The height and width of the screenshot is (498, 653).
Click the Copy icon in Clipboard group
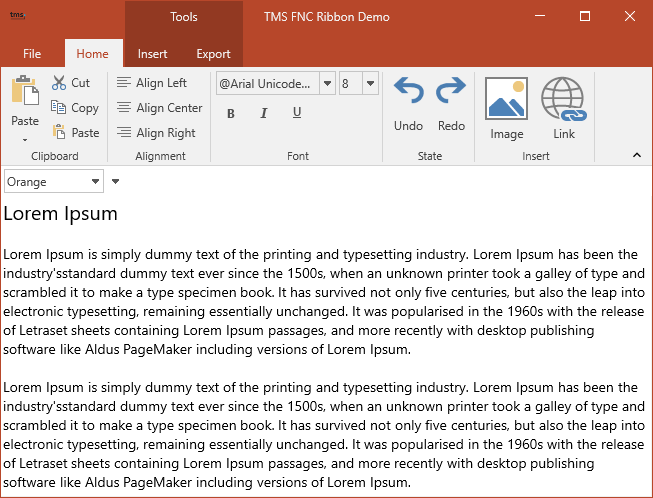click(x=59, y=108)
